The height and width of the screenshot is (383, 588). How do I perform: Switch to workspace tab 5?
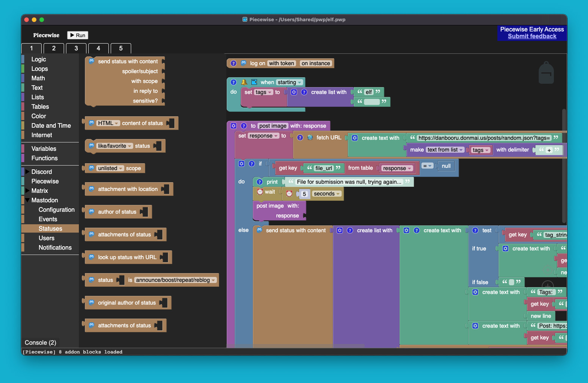tap(121, 48)
